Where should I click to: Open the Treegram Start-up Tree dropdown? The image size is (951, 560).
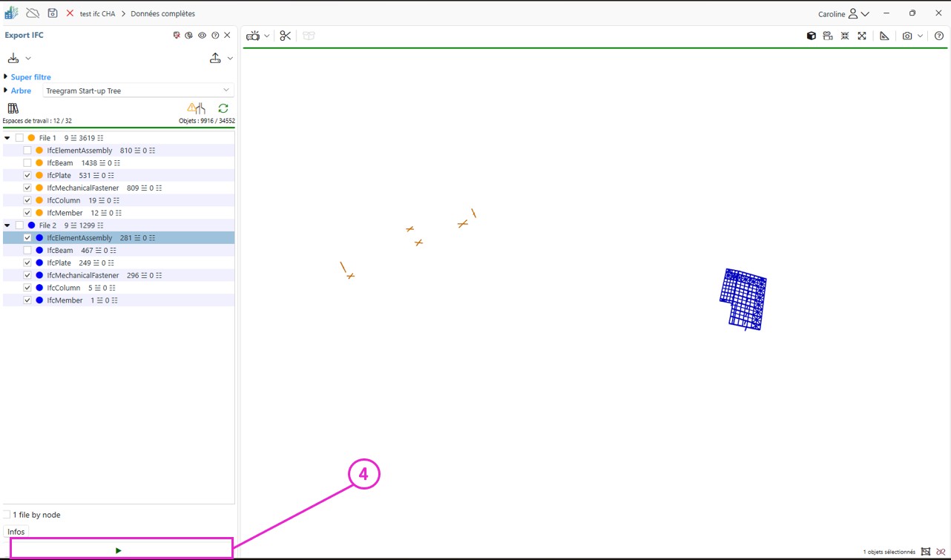click(138, 91)
